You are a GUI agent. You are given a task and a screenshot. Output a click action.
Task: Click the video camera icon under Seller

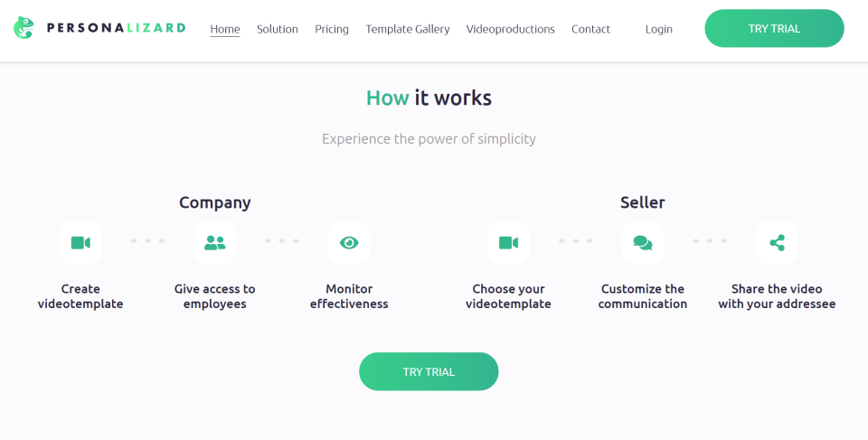point(508,243)
